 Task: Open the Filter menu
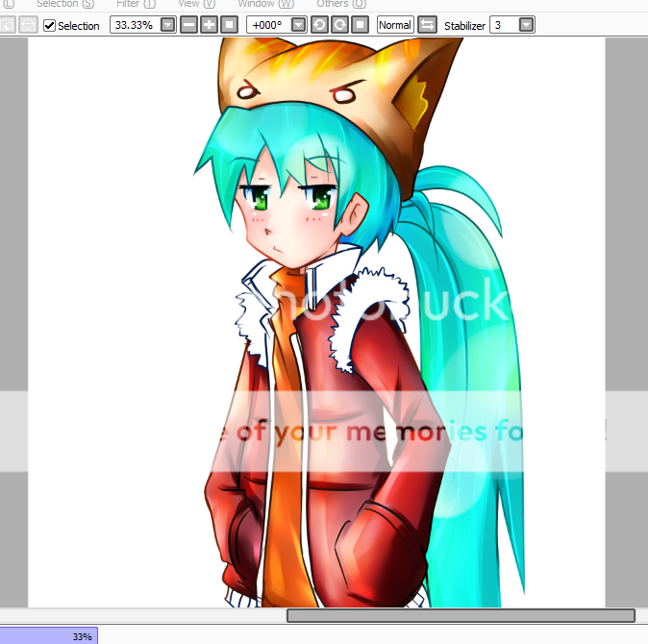pos(135,4)
